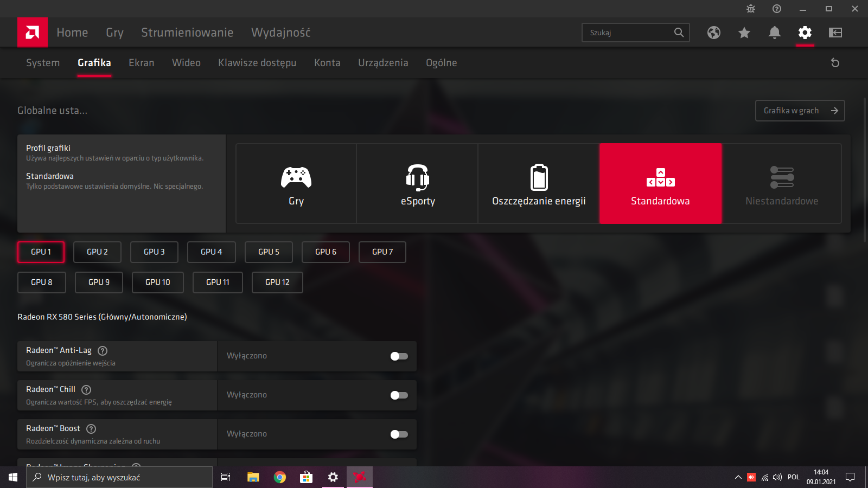Click the Windows taskbar search box
This screenshot has width=868, height=488.
pyautogui.click(x=119, y=477)
